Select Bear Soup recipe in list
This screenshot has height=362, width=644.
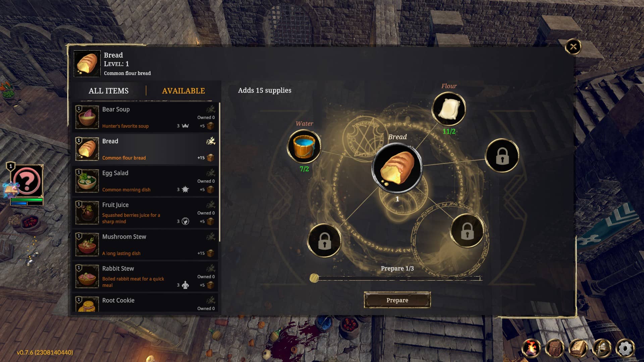[x=145, y=117]
